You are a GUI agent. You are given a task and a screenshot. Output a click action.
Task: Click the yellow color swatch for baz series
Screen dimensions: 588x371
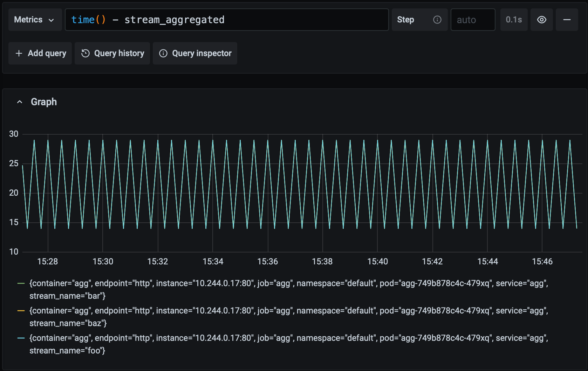(21, 311)
